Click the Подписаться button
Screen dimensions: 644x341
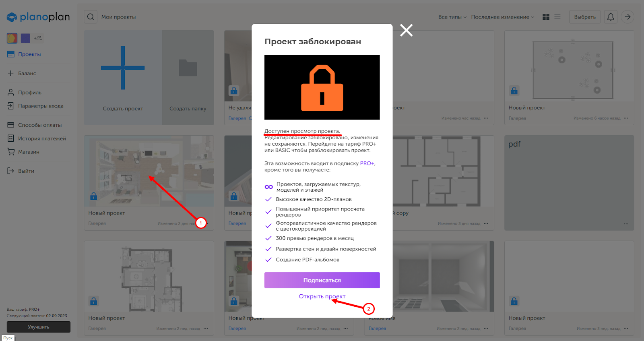(322, 280)
